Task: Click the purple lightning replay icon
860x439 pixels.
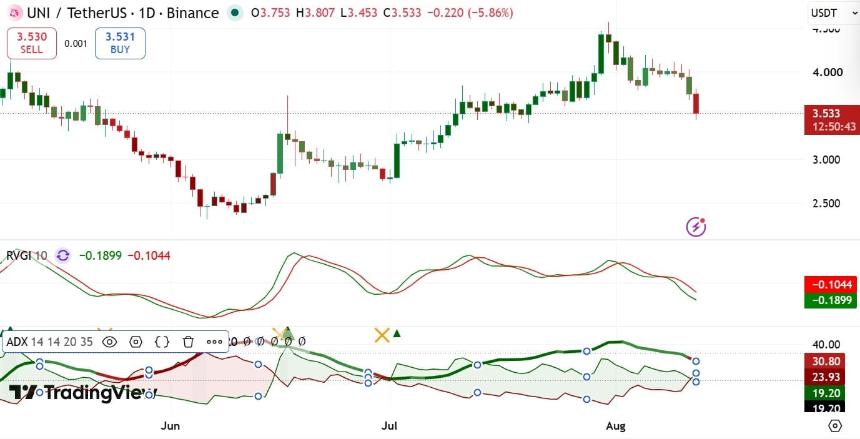Action: [x=696, y=226]
